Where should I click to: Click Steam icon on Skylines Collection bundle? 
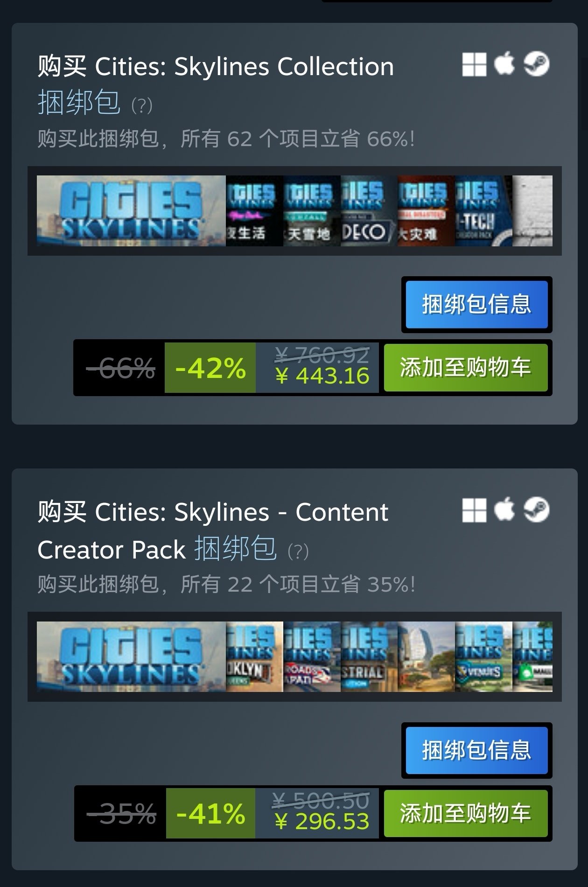[536, 64]
